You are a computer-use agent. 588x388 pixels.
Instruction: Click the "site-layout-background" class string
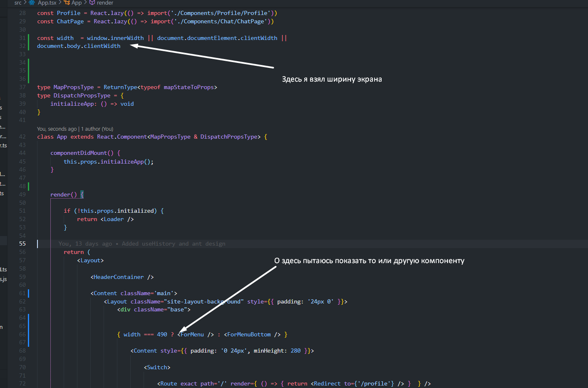click(x=204, y=302)
